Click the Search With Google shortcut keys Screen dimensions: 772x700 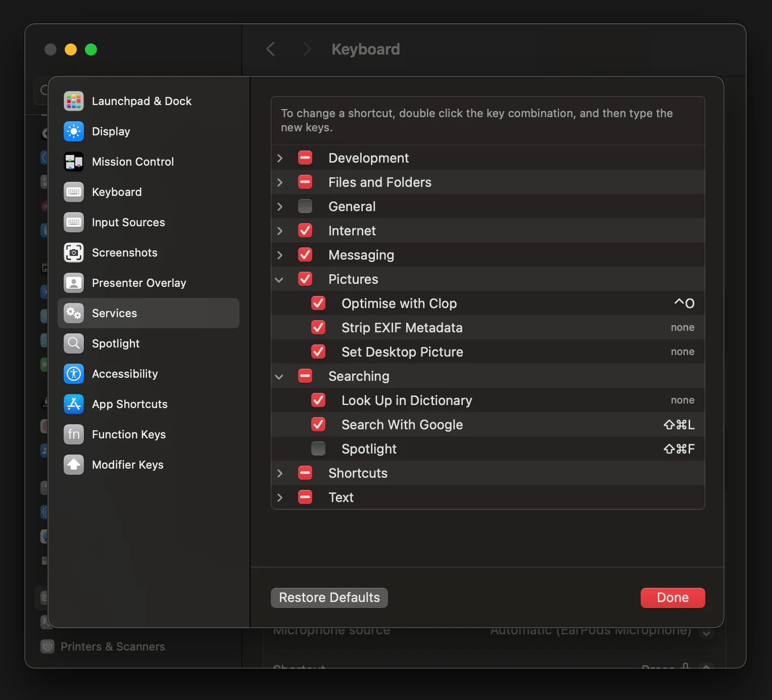[x=679, y=425]
